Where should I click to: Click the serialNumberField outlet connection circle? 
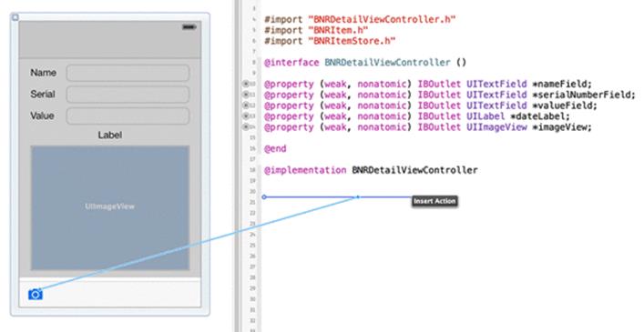[246, 95]
